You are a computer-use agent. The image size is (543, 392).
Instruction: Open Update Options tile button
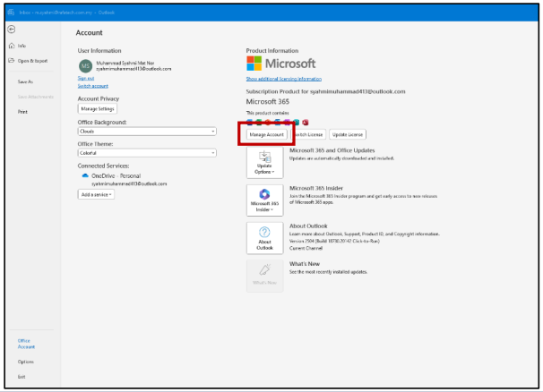click(x=265, y=163)
